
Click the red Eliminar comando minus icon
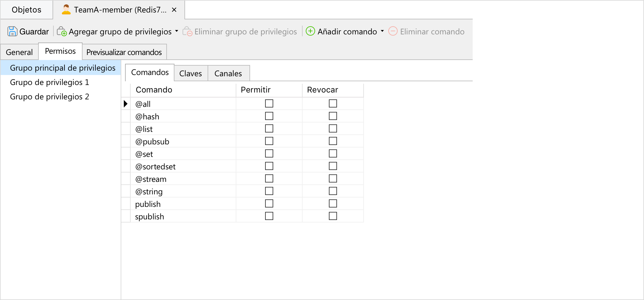click(393, 31)
